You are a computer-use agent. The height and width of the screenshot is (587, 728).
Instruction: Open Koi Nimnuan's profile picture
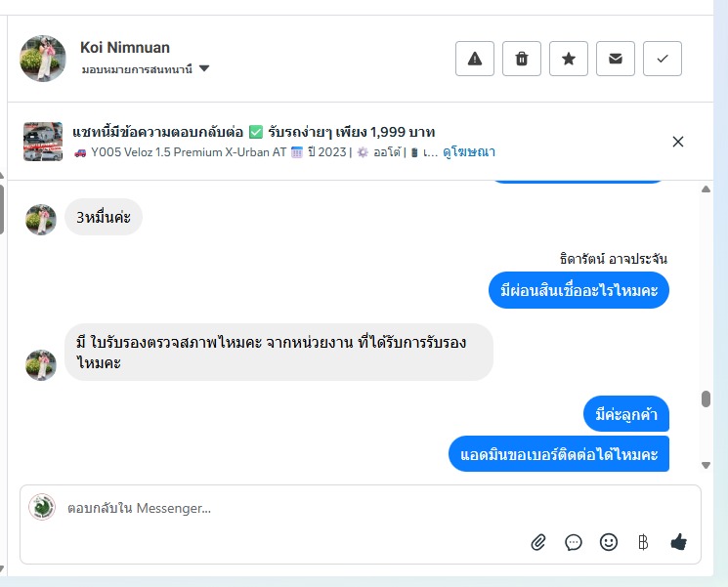(43, 59)
